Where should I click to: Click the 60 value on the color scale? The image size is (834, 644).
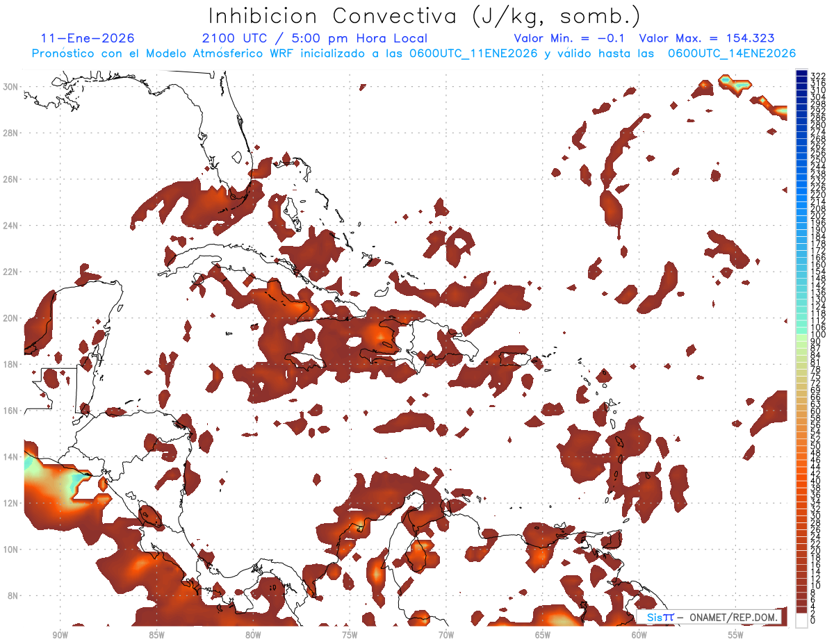(817, 411)
